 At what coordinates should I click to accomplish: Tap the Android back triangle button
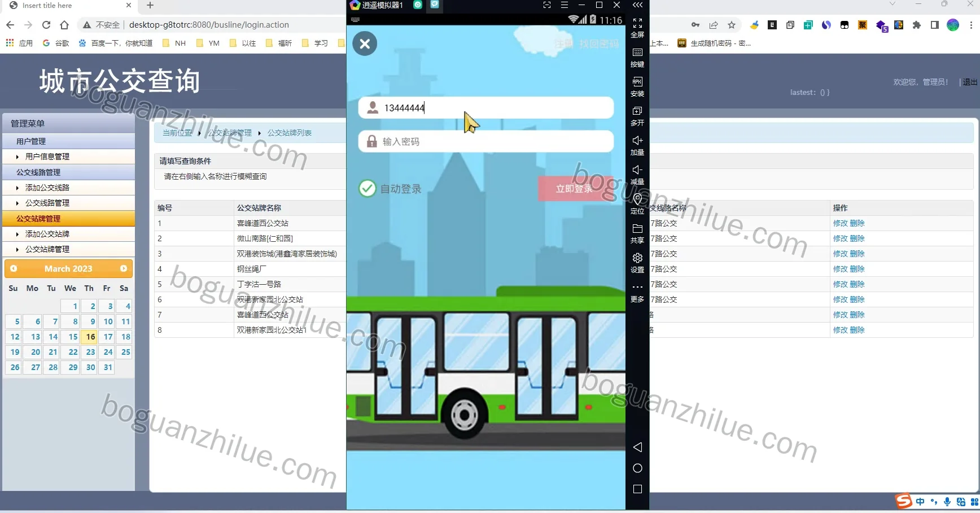tap(637, 447)
